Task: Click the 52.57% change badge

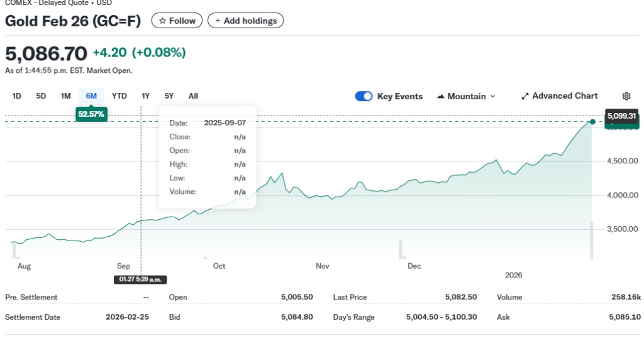Action: (x=91, y=114)
